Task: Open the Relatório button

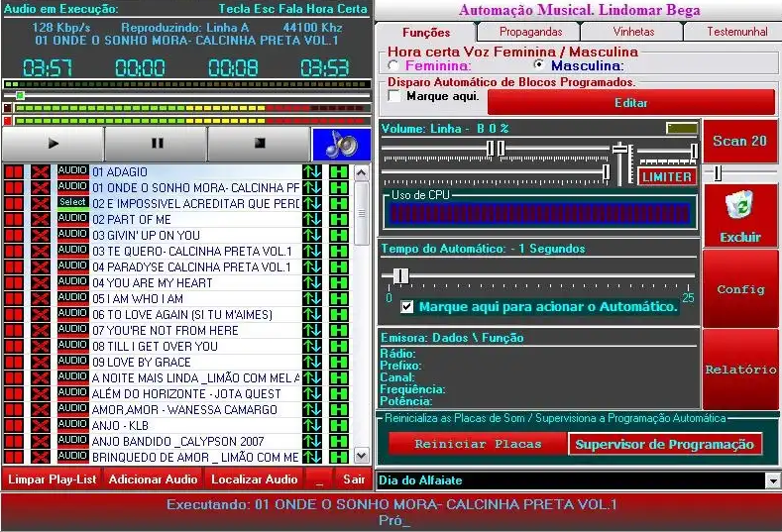Action: 740,370
